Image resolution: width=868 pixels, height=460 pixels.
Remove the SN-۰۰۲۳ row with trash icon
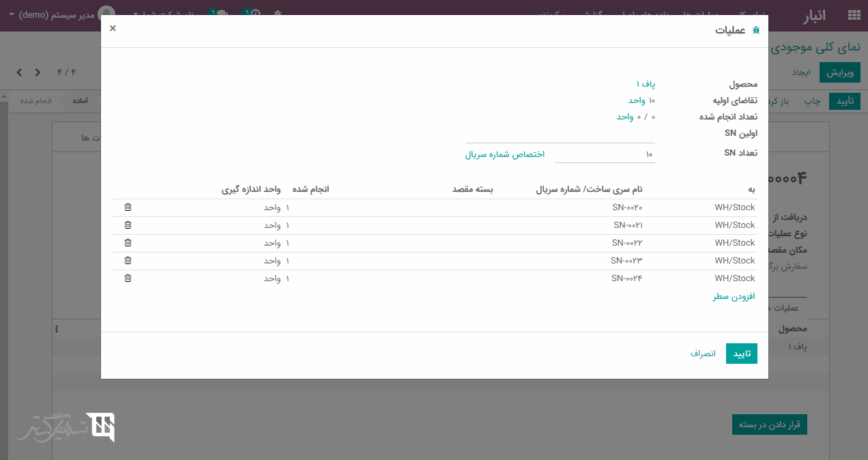(x=128, y=261)
